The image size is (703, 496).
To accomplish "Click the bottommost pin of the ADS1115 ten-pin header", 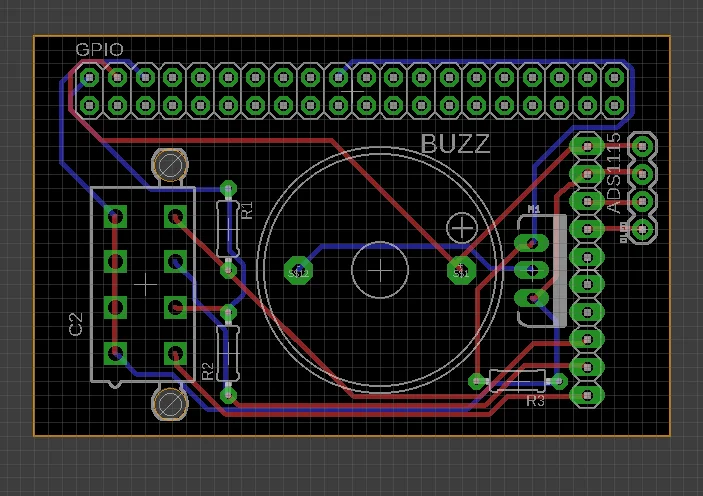I will pyautogui.click(x=587, y=395).
